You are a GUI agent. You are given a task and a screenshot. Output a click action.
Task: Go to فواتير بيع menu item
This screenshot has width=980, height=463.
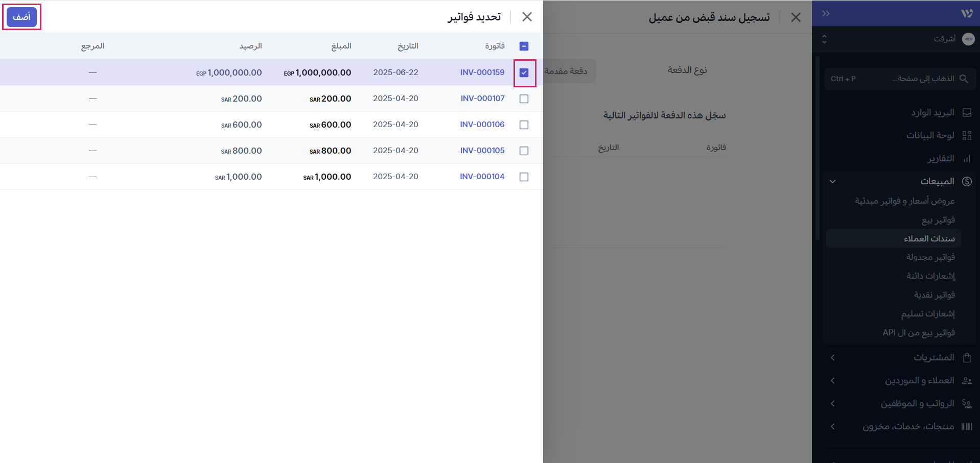[938, 220]
